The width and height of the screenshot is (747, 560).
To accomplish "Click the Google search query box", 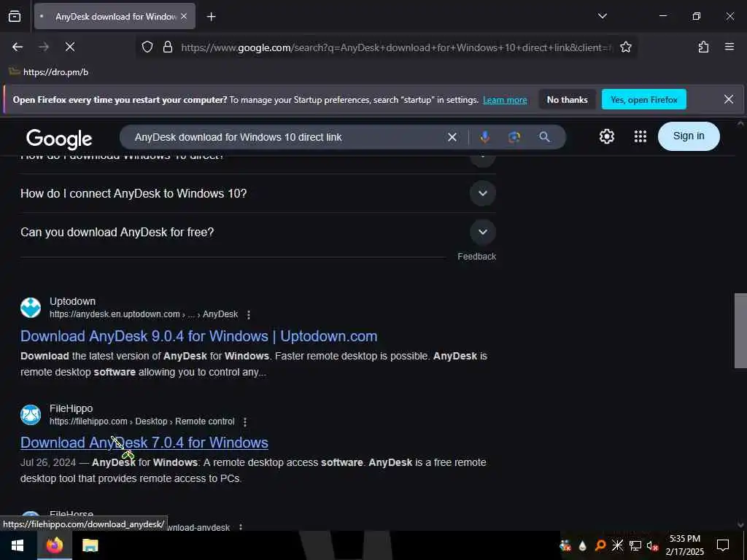I will pos(286,137).
